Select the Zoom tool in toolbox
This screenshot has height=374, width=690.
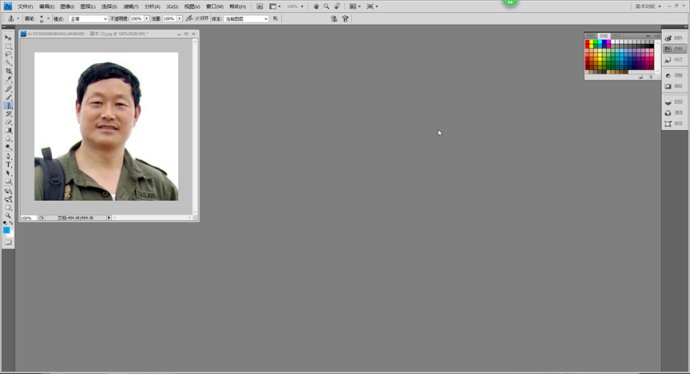[8, 216]
